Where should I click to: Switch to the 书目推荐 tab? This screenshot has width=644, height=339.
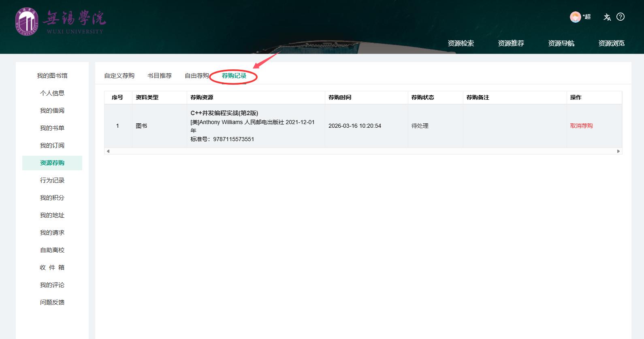(160, 76)
